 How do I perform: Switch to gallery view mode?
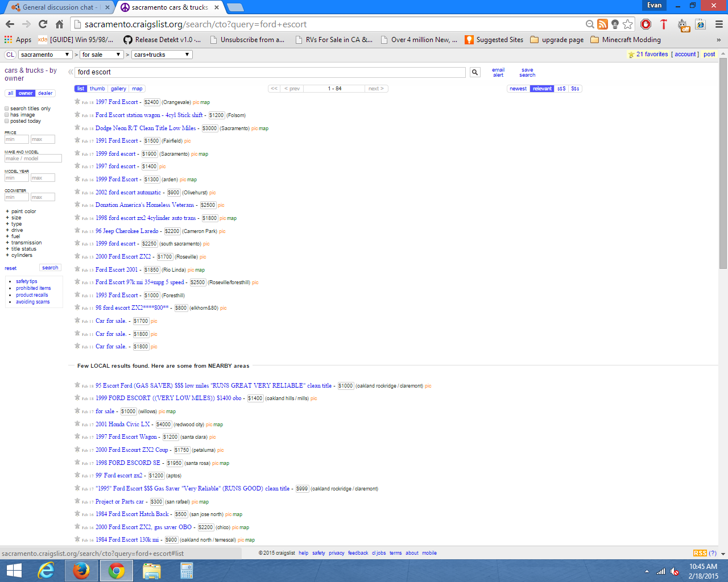pyautogui.click(x=118, y=89)
